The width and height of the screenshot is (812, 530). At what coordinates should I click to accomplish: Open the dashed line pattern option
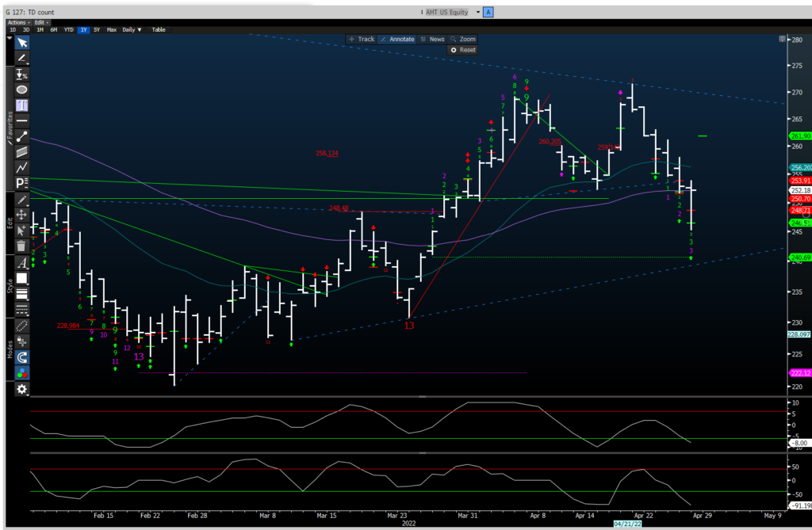tap(21, 310)
